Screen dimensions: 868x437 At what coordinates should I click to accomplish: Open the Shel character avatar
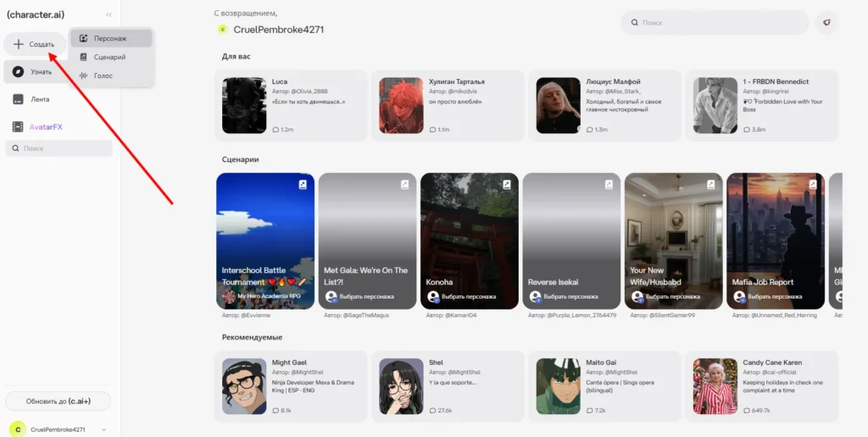pyautogui.click(x=401, y=386)
